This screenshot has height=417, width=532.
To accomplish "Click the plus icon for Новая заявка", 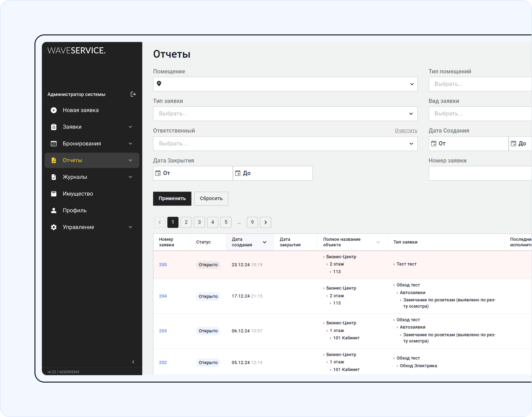I will (x=54, y=110).
